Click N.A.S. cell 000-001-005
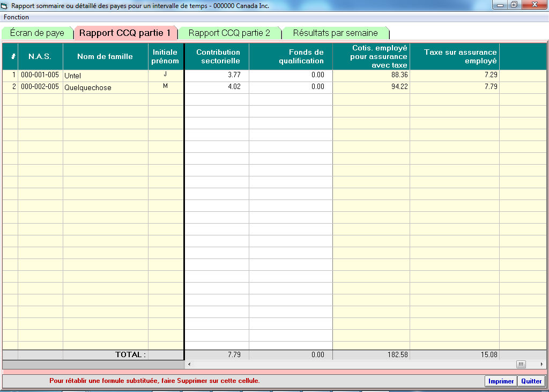 (x=40, y=75)
